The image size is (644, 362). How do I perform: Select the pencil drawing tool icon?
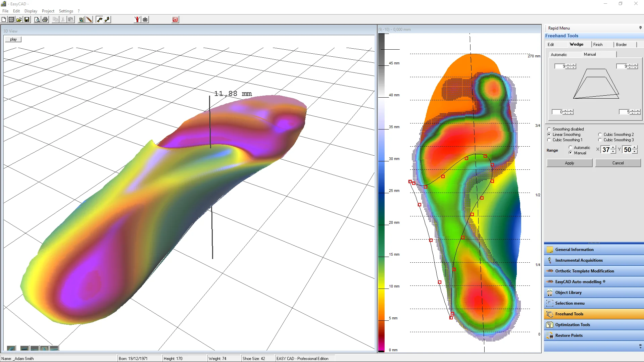[89, 19]
